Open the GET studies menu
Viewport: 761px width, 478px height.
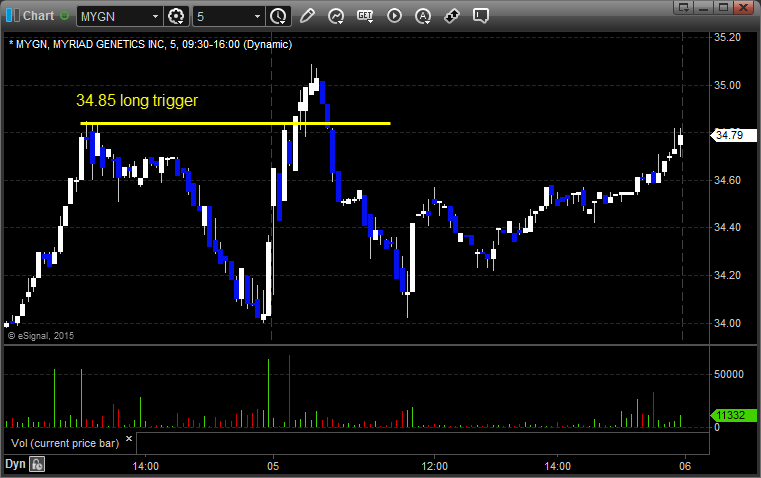pyautogui.click(x=365, y=16)
